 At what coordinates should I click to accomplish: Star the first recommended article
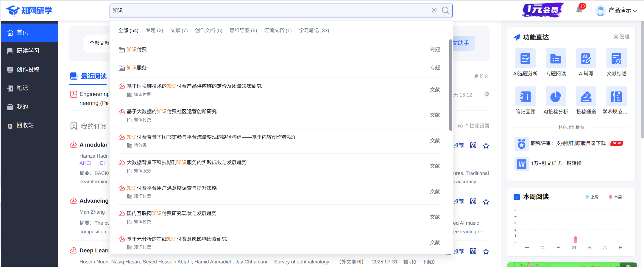tap(486, 146)
